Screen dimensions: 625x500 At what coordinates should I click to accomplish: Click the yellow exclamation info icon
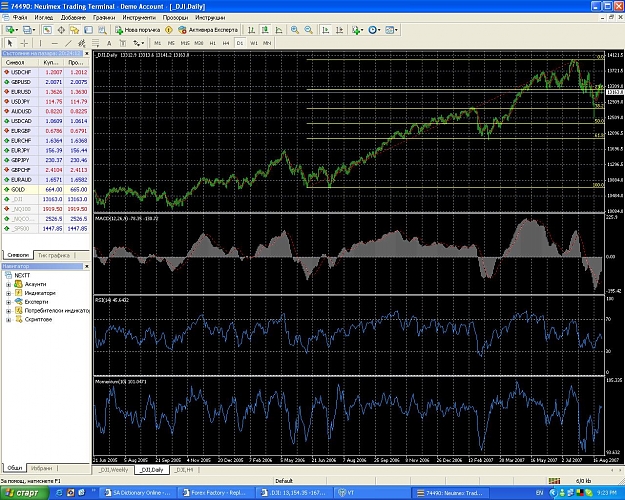pos(169,30)
